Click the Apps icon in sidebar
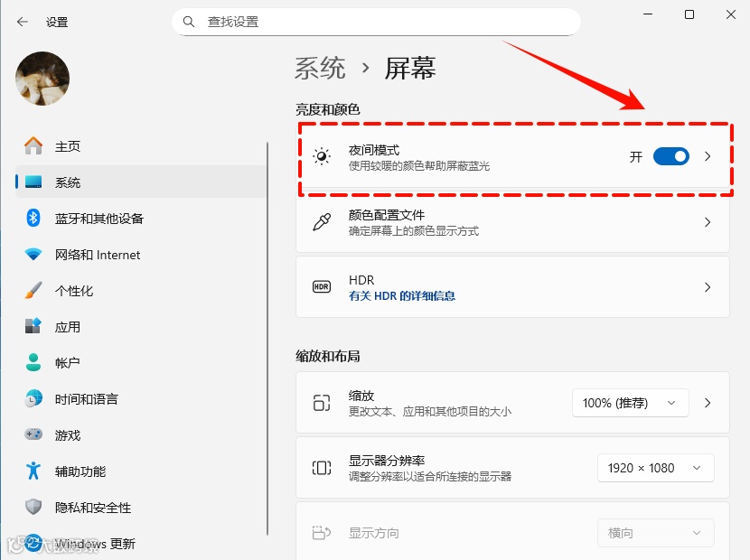This screenshot has width=750, height=560. click(33, 326)
